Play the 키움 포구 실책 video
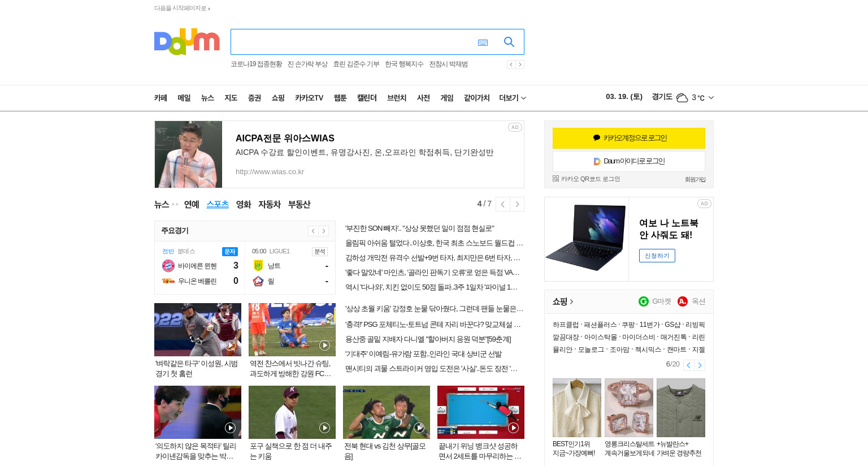This screenshot has height=466, width=868. click(x=324, y=428)
